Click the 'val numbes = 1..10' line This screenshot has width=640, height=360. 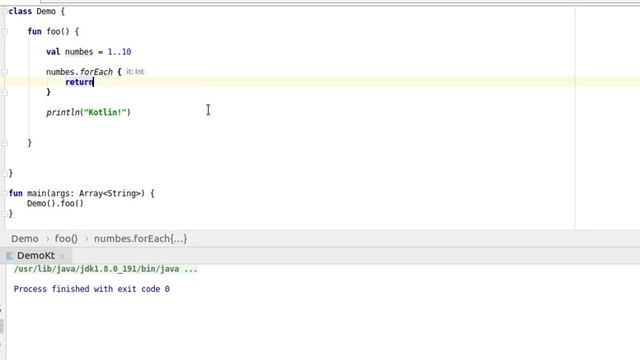click(x=89, y=52)
